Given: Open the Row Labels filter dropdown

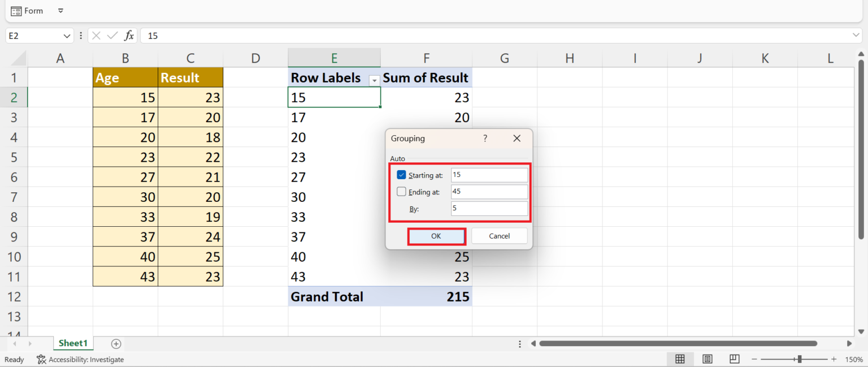Looking at the screenshot, I should [374, 80].
